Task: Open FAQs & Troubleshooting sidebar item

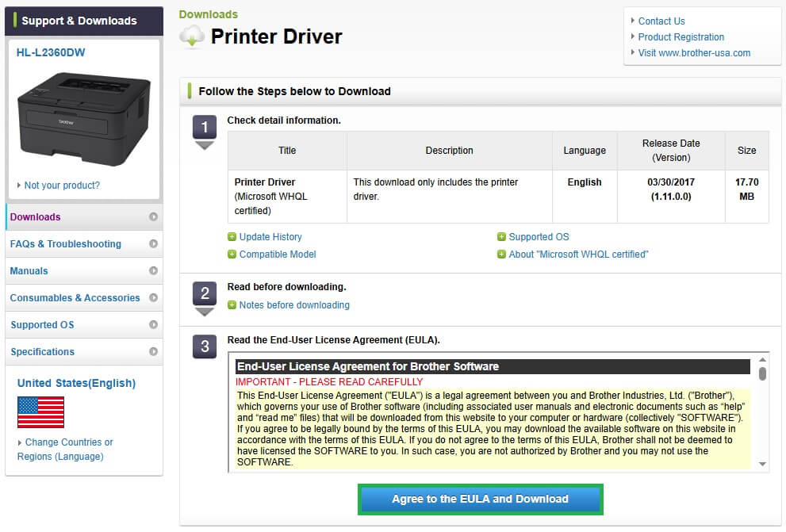Action: click(84, 244)
